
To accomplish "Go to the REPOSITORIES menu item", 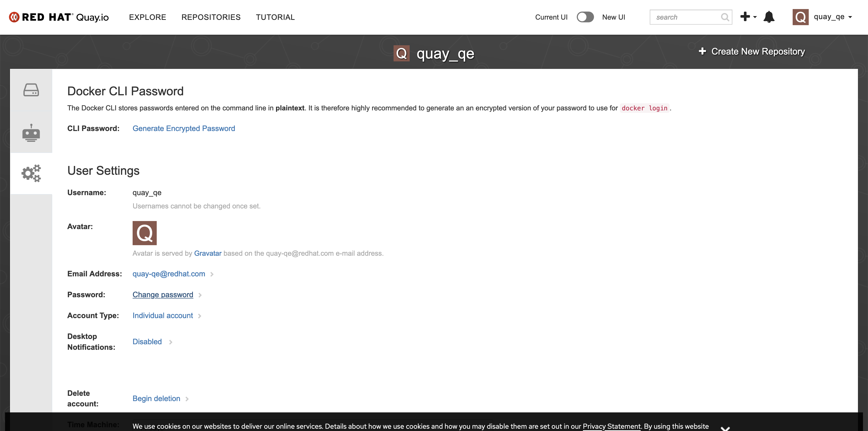I will click(211, 17).
